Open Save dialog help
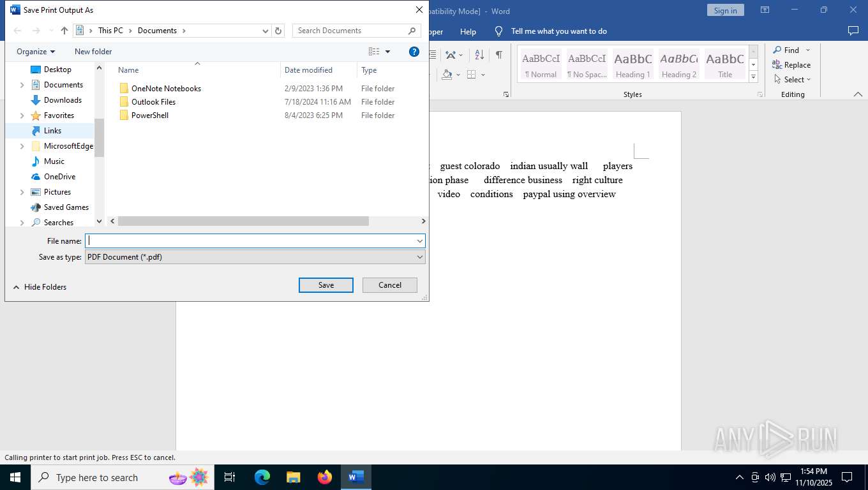This screenshot has height=490, width=868. pos(414,52)
